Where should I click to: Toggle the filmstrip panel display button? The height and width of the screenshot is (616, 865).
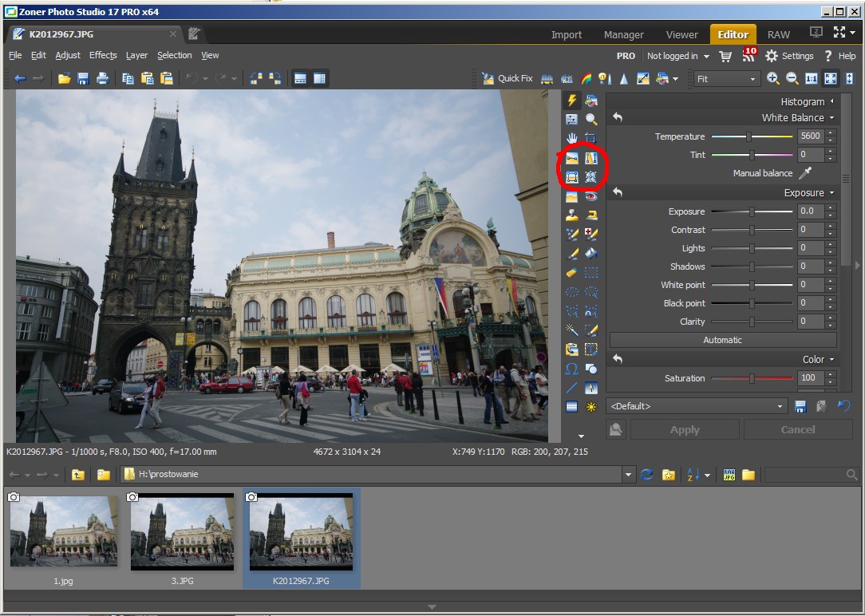[301, 78]
